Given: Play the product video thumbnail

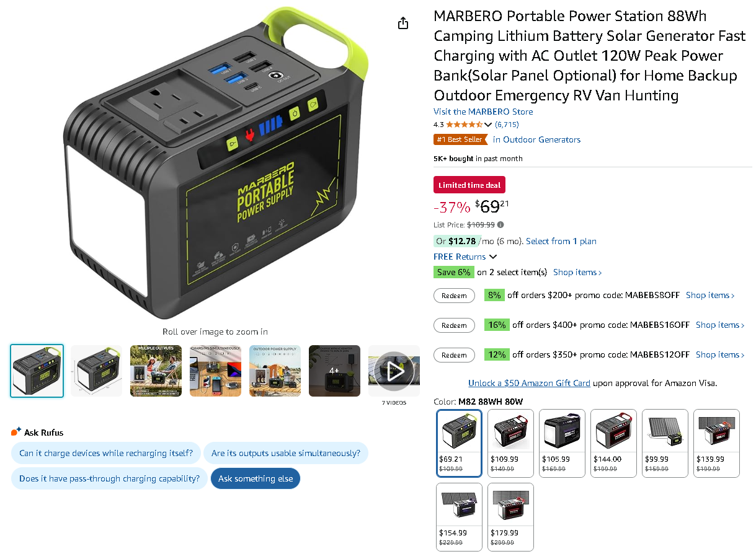Looking at the screenshot, I should (394, 371).
